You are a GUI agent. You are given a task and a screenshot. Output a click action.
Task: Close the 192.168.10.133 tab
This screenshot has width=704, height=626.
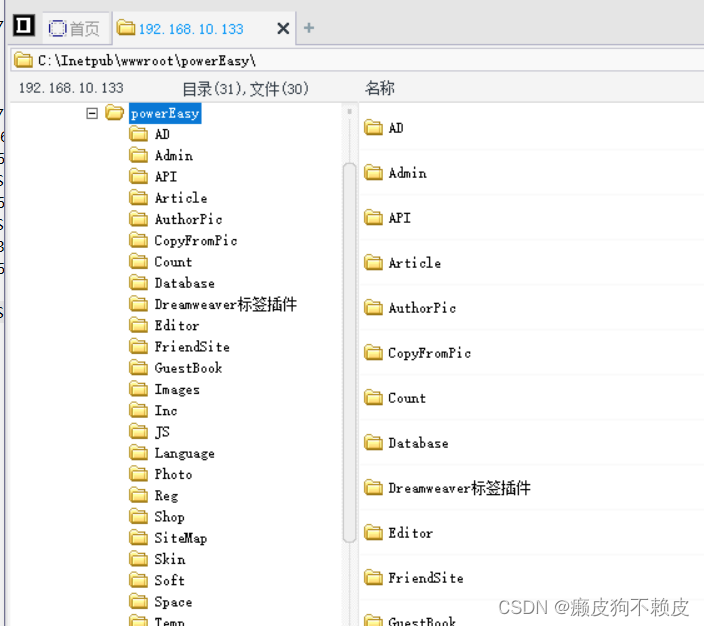click(283, 29)
